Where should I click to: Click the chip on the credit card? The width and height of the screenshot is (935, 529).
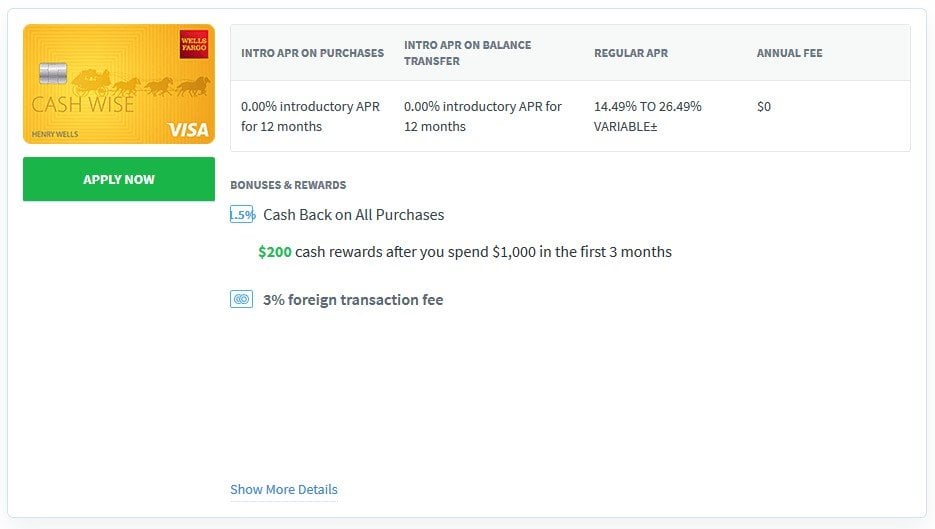coord(53,73)
